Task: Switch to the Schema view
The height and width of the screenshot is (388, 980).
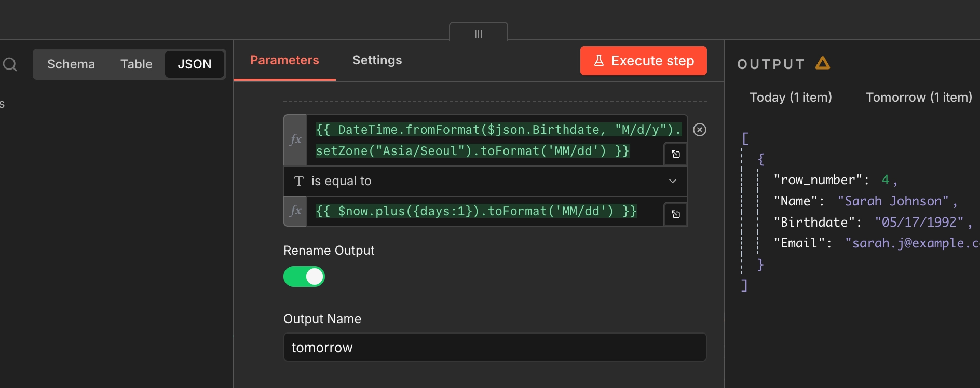Action: coord(71,64)
